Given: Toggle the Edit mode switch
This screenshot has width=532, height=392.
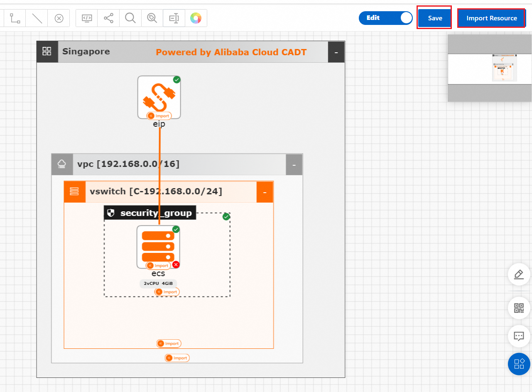Looking at the screenshot, I should (x=386, y=18).
